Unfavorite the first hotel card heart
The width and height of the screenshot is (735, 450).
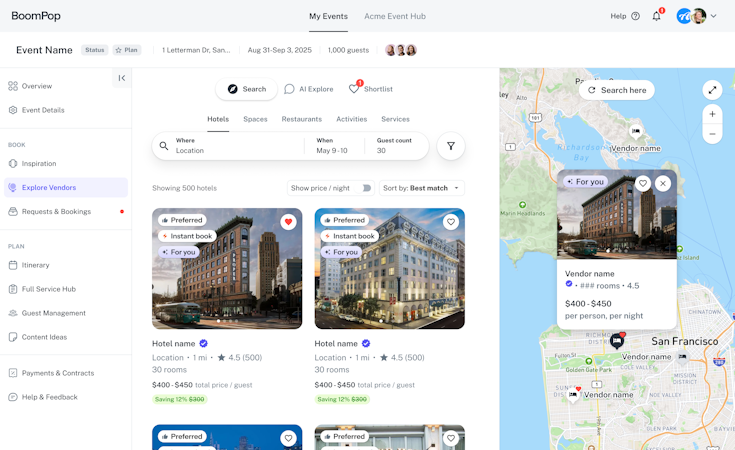(x=288, y=222)
